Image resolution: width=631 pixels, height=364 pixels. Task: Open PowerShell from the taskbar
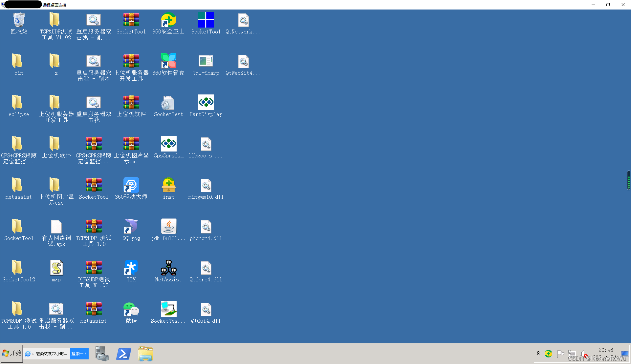pyautogui.click(x=124, y=354)
